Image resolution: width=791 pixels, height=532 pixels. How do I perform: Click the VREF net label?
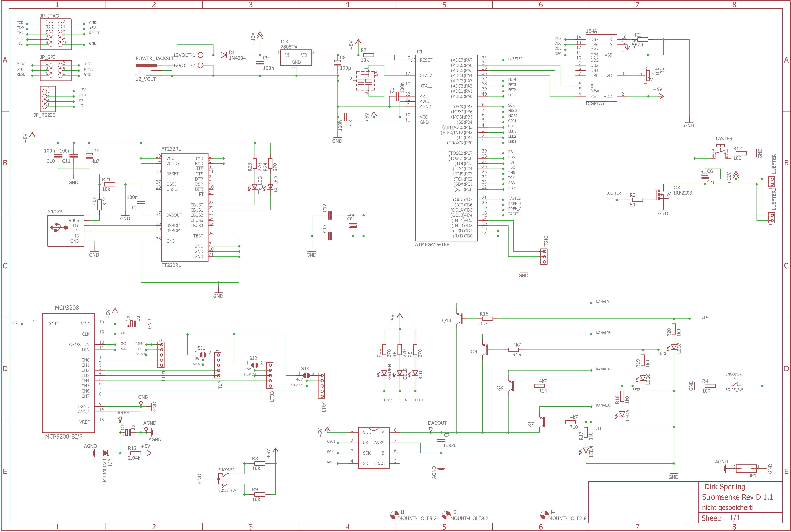123,413
